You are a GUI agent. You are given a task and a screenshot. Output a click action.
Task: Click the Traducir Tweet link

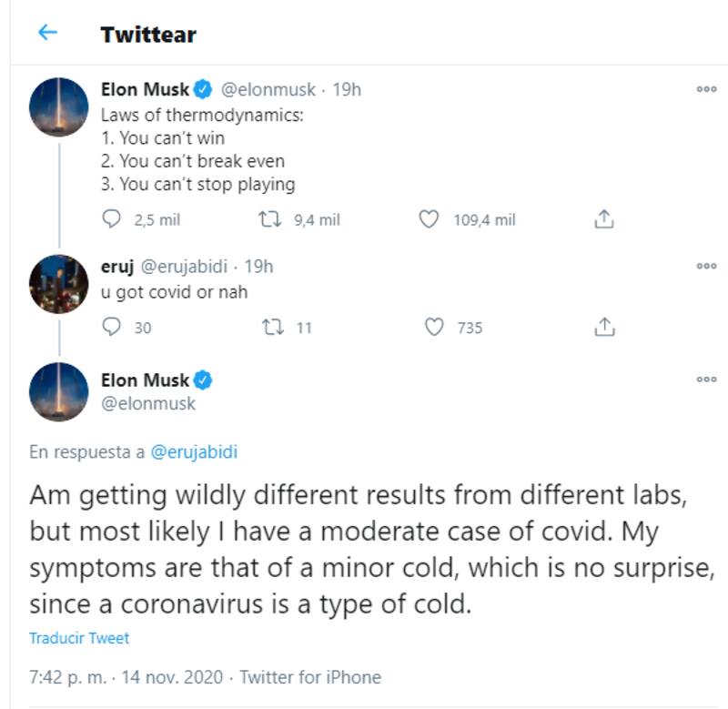coord(79,638)
